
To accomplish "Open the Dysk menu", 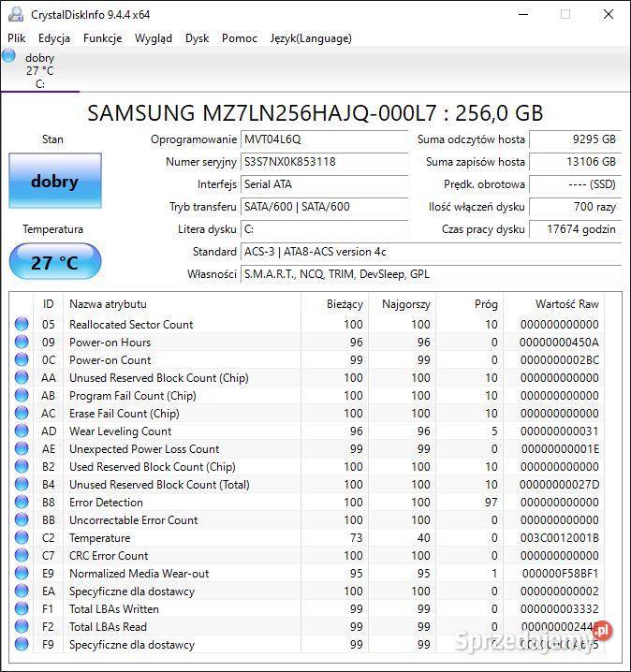I will (x=197, y=38).
